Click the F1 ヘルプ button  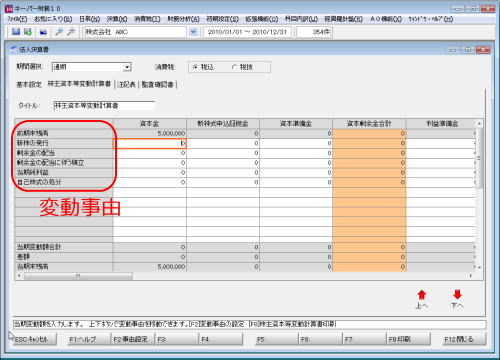pyautogui.click(x=88, y=339)
